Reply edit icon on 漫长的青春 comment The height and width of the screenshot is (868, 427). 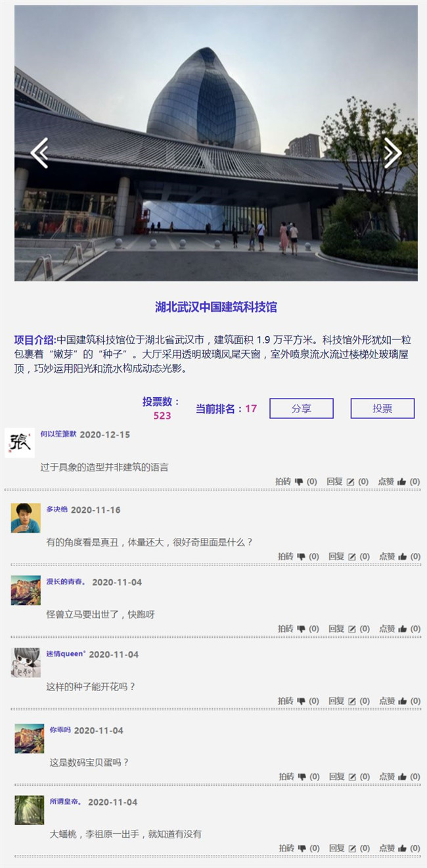(x=351, y=629)
